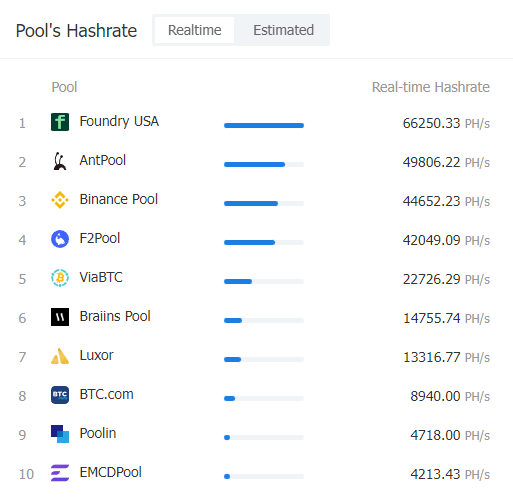Select the 8940.00 PH/s value
513x497 pixels.
[450, 396]
